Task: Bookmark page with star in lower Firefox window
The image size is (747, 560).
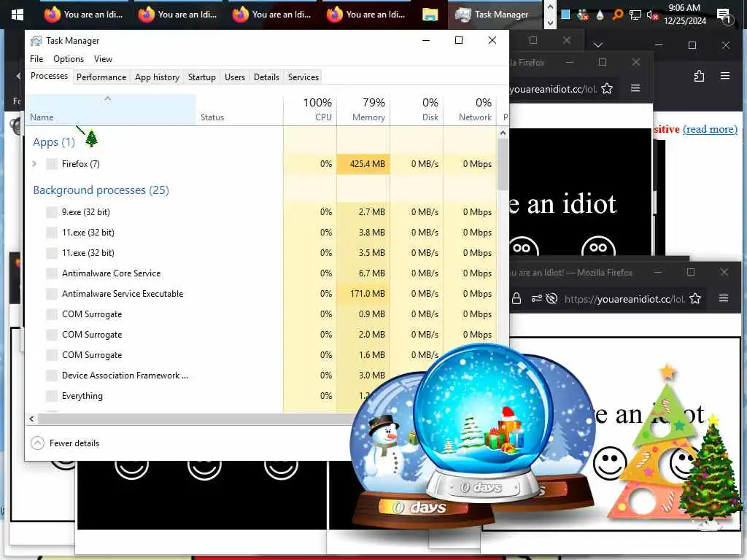Action: [x=695, y=298]
